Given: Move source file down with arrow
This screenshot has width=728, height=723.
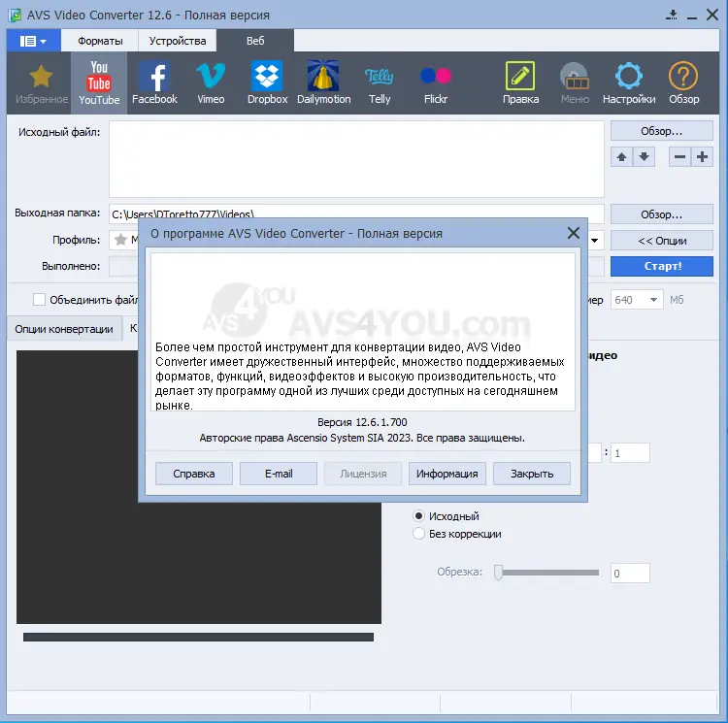Looking at the screenshot, I should (x=644, y=157).
